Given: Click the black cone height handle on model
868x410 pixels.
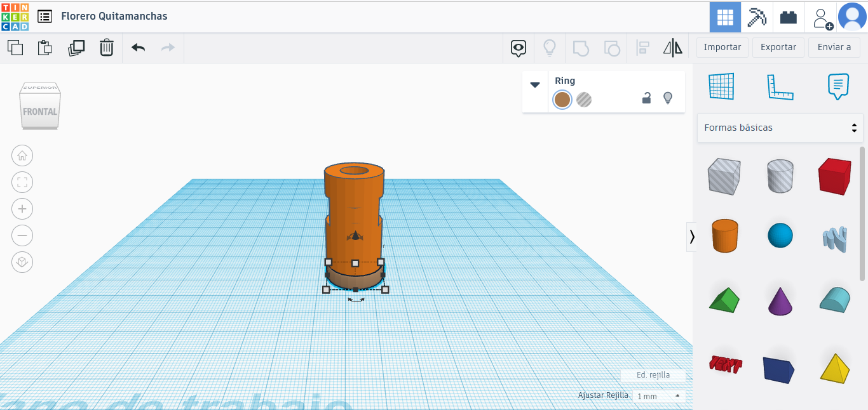Looking at the screenshot, I should (356, 235).
